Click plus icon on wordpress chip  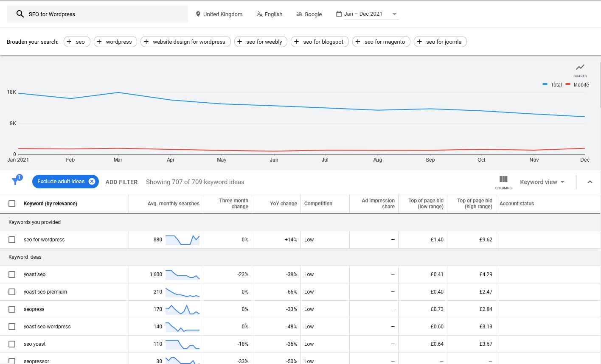click(x=99, y=42)
